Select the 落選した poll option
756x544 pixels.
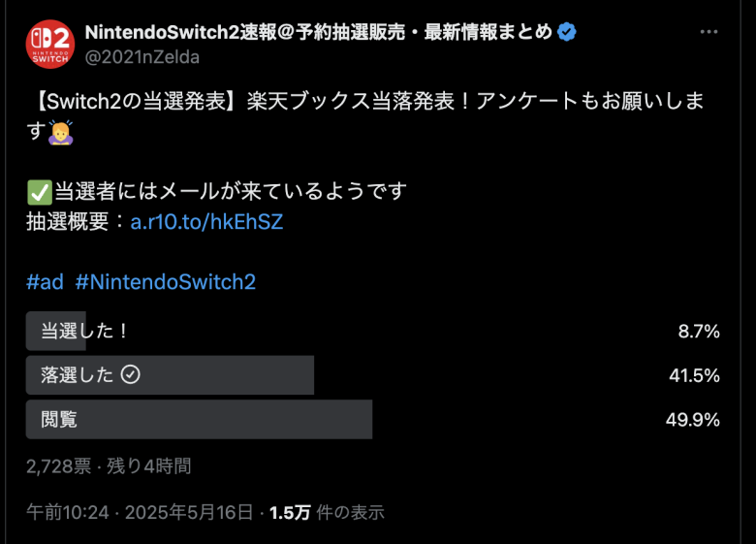click(x=373, y=375)
